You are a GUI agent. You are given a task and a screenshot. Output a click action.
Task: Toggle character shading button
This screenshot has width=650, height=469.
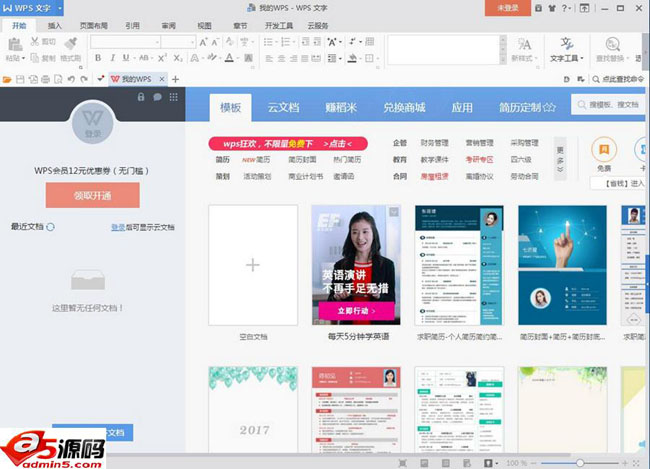(x=248, y=58)
